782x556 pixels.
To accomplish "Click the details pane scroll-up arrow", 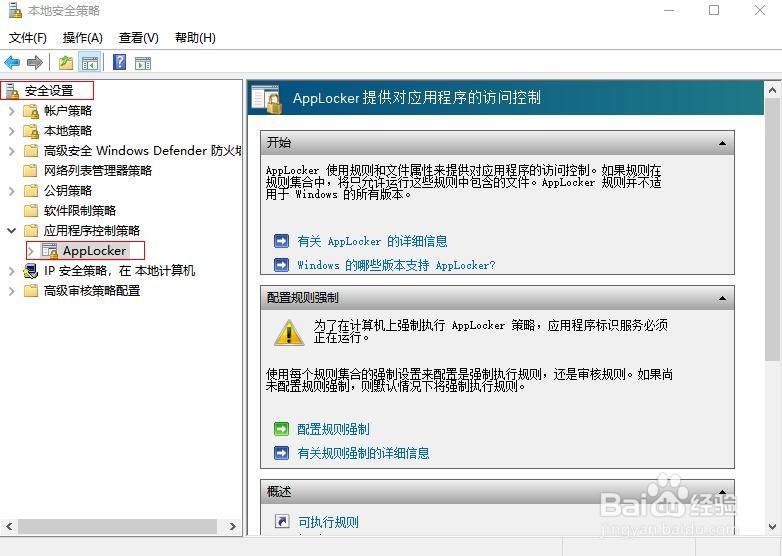I will coord(772,90).
